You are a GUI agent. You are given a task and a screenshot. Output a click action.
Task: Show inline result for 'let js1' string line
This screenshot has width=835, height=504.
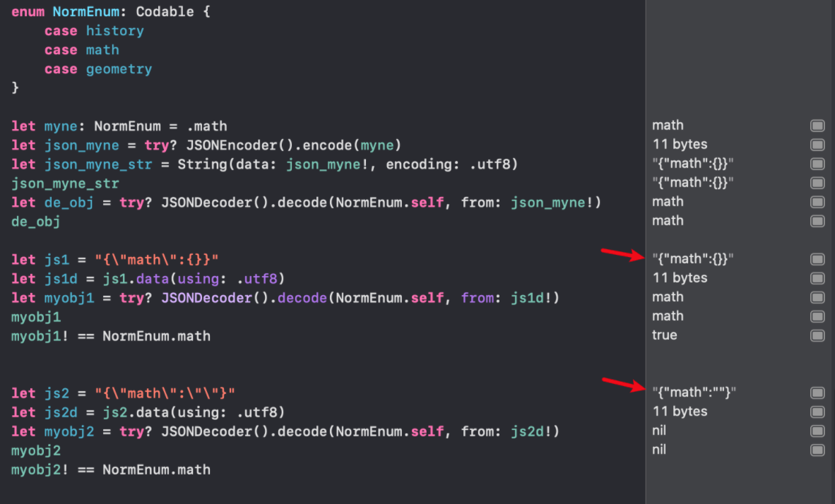pos(817,259)
